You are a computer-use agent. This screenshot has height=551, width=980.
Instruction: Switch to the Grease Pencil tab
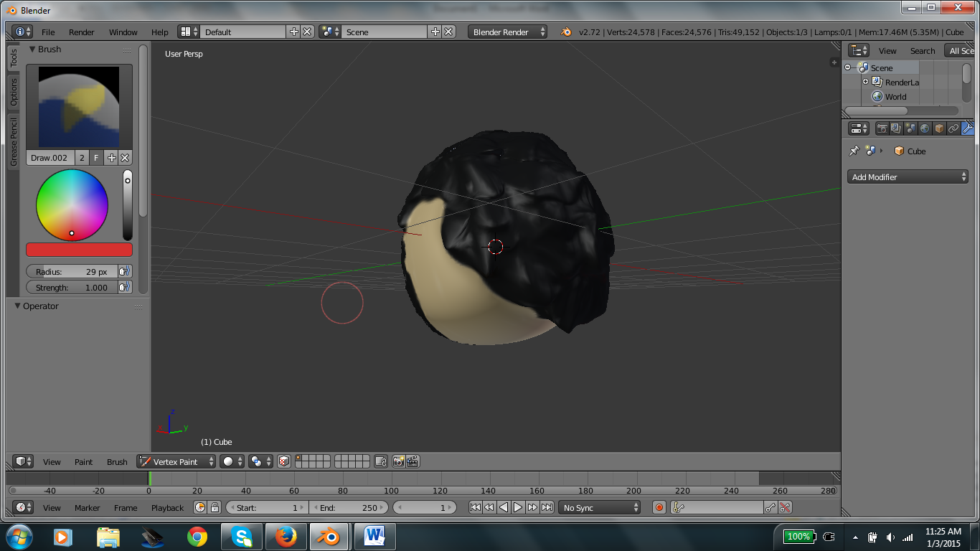(13, 141)
